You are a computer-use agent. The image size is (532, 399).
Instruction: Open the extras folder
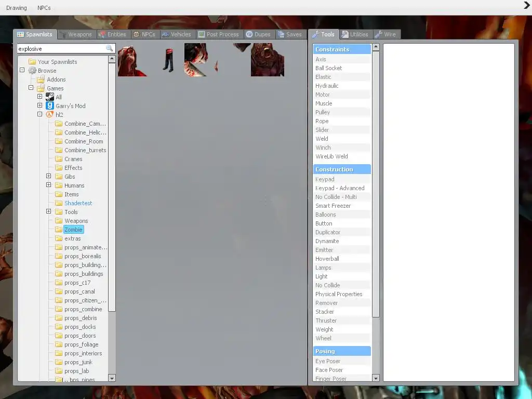pos(73,238)
